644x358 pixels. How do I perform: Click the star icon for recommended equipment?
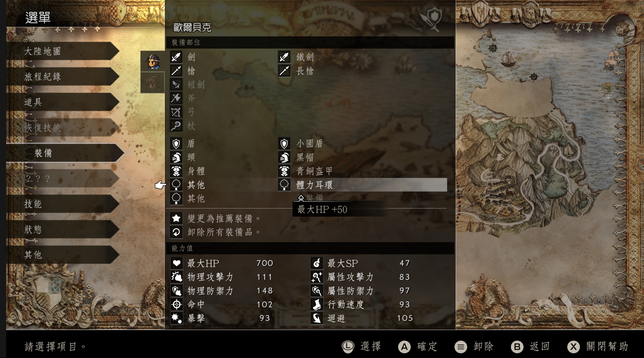click(x=176, y=218)
